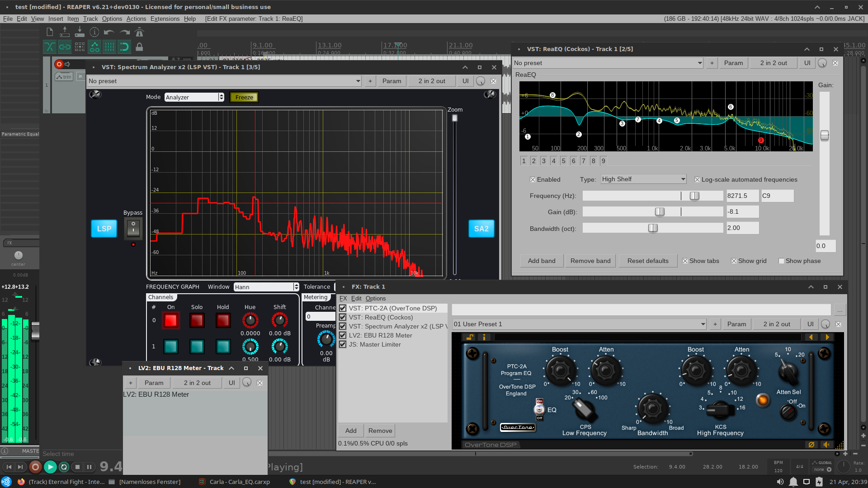Select band tab 6 in ReaEQ
This screenshot has height=488, width=868.
(573, 161)
